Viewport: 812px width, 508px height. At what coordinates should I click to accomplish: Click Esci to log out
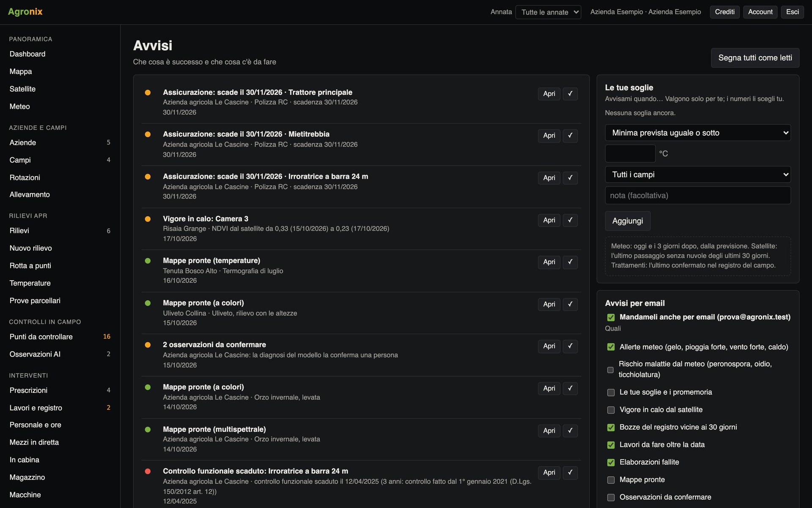coord(792,12)
